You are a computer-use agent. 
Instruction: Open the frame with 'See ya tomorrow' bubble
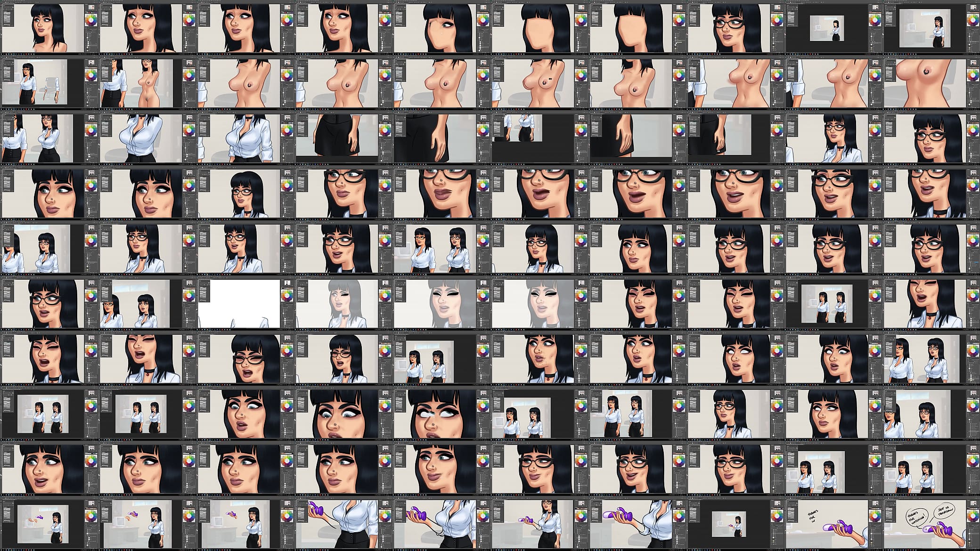(931, 524)
